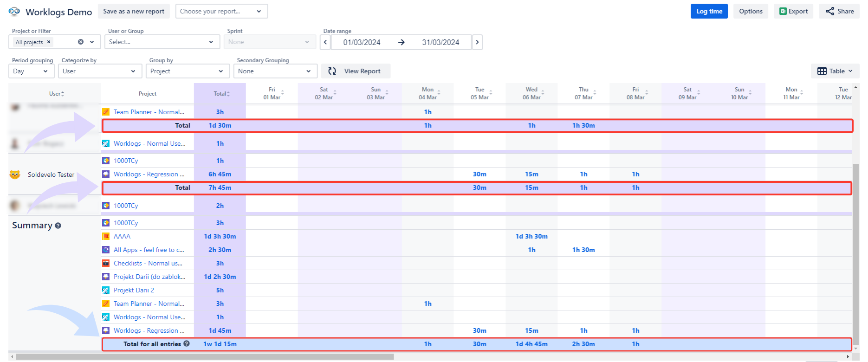Screen dimensions: 868x362
Task: Click the Projekt Darii 2 project icon
Action: 106,290
